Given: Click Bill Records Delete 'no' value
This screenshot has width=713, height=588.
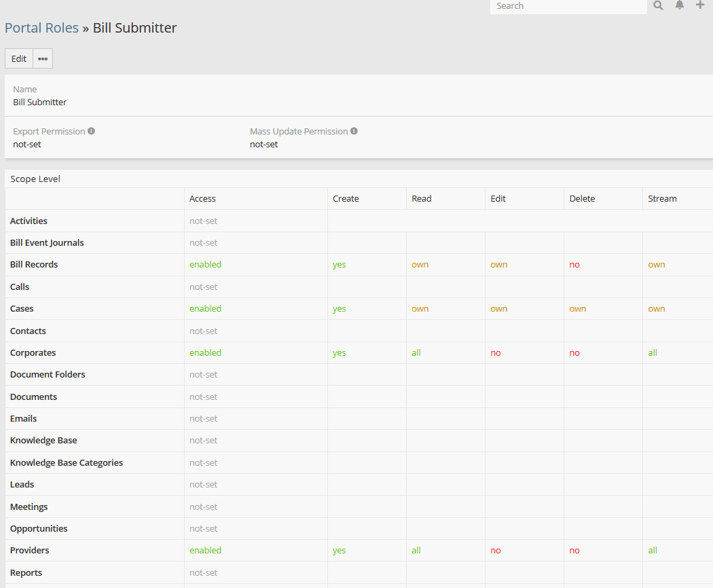Looking at the screenshot, I should 574,265.
